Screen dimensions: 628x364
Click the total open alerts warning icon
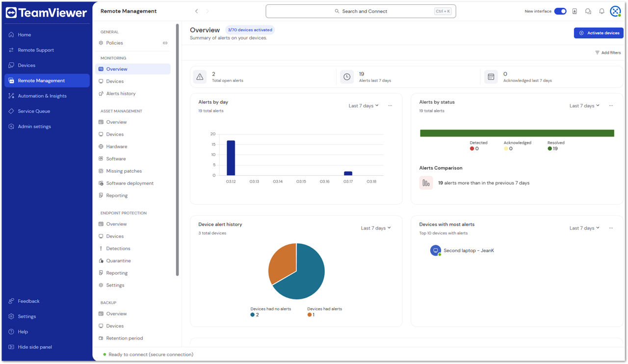coord(200,77)
